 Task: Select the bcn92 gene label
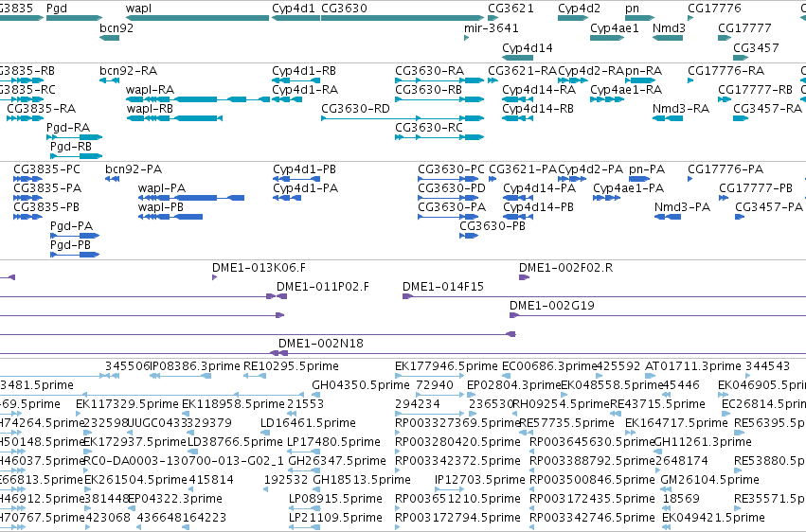pos(116,28)
